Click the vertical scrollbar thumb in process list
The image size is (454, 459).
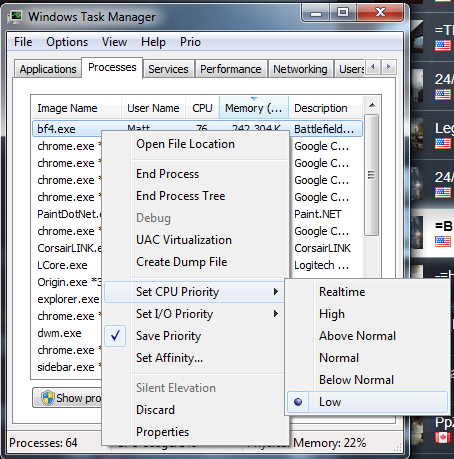click(372, 175)
